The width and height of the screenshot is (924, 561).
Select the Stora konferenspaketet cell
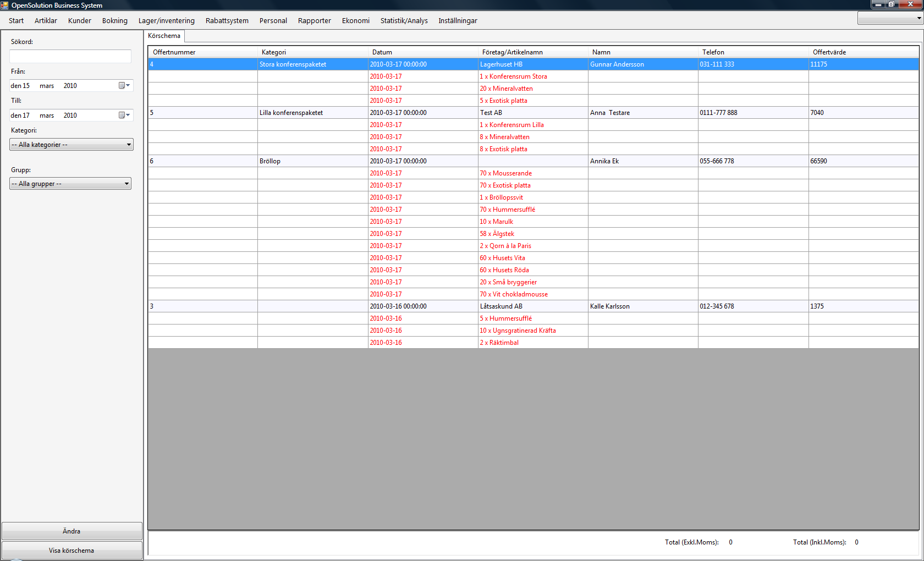pos(313,64)
